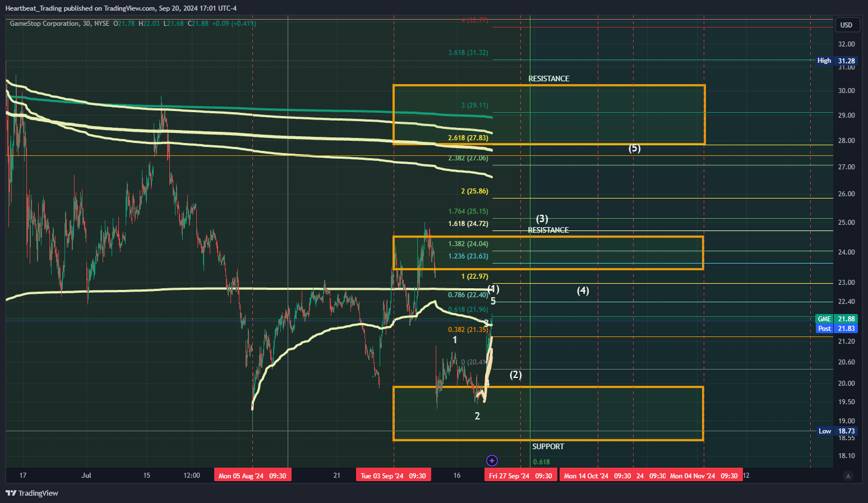
Task: Click the 1.382 (24.04) Fibonacci label
Action: point(468,244)
